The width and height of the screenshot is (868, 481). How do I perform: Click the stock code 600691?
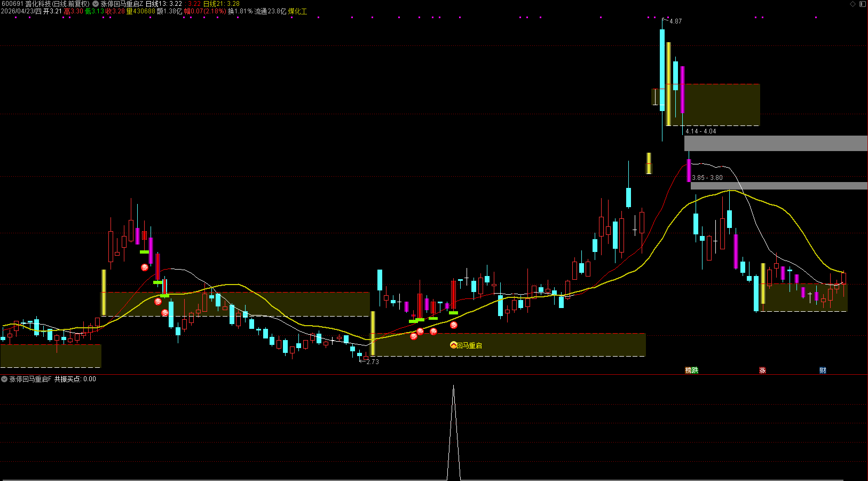coord(12,4)
